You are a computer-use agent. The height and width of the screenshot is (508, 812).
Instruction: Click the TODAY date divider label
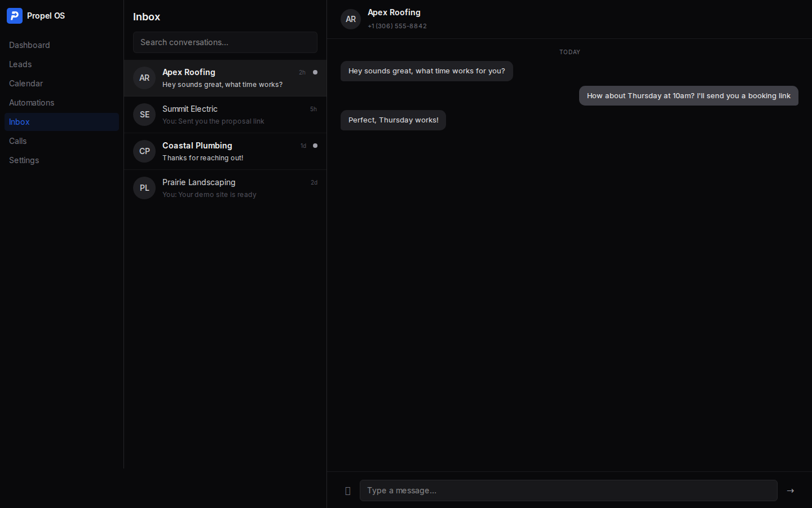point(570,52)
